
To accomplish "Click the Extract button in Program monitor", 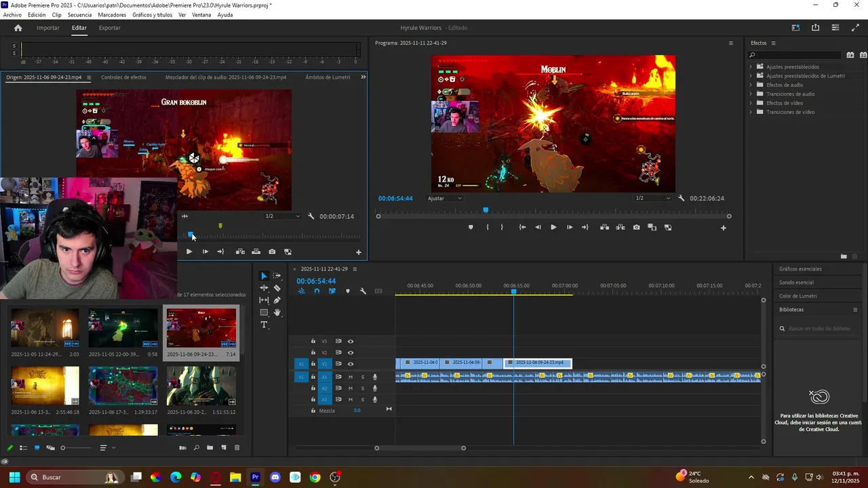I will coord(620,228).
